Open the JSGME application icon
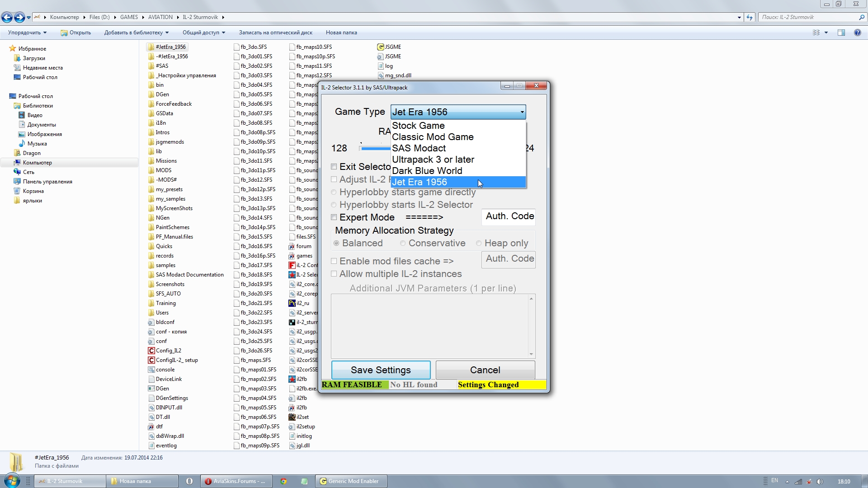The image size is (868, 488). click(381, 47)
